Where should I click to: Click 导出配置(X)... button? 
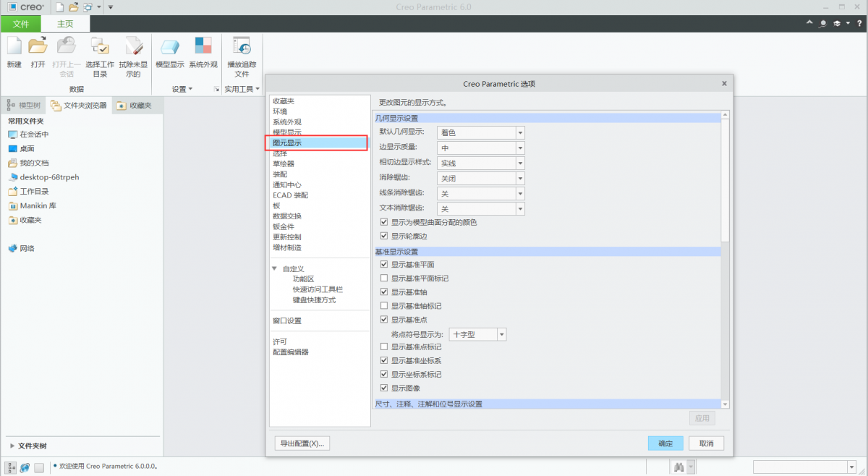click(x=302, y=443)
